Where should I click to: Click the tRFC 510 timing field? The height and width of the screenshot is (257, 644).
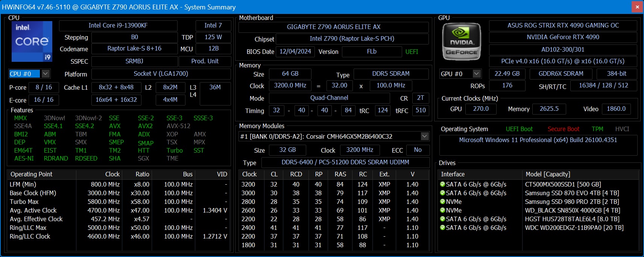[421, 110]
